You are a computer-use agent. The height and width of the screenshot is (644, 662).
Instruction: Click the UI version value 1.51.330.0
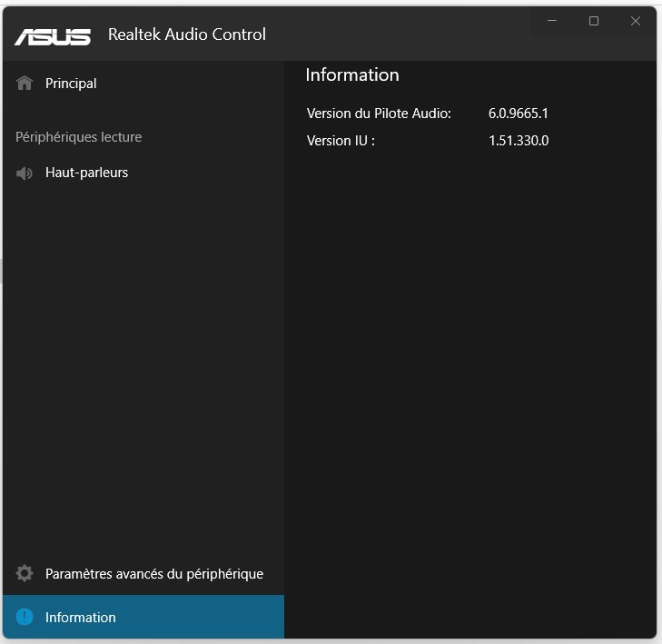point(519,141)
